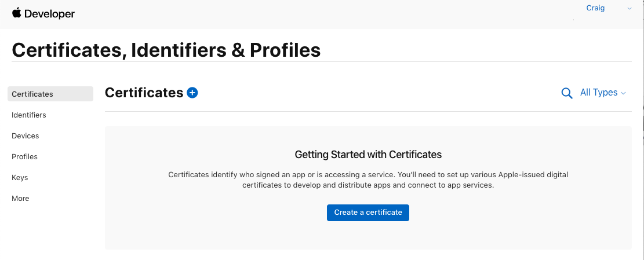
Task: Click the Apple logo icon
Action: click(16, 13)
